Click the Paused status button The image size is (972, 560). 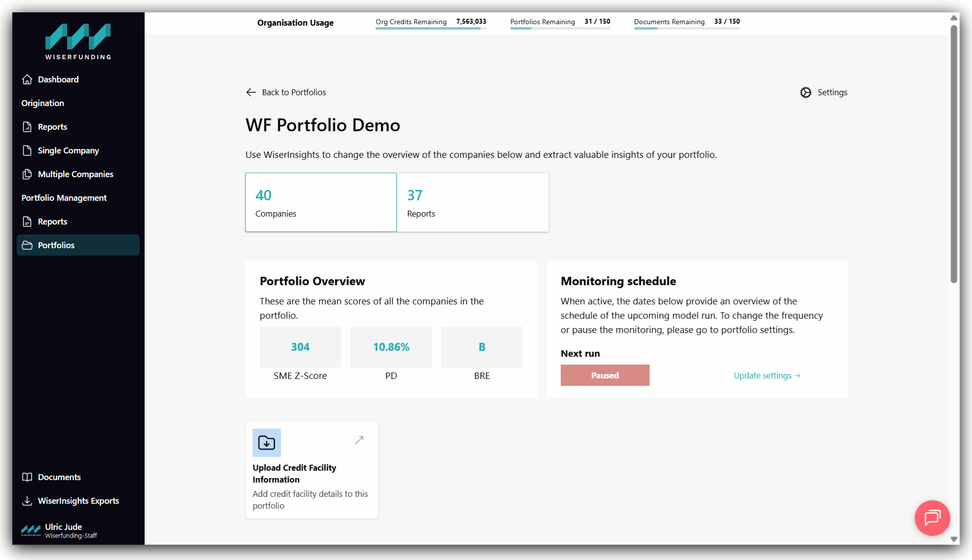[605, 375]
